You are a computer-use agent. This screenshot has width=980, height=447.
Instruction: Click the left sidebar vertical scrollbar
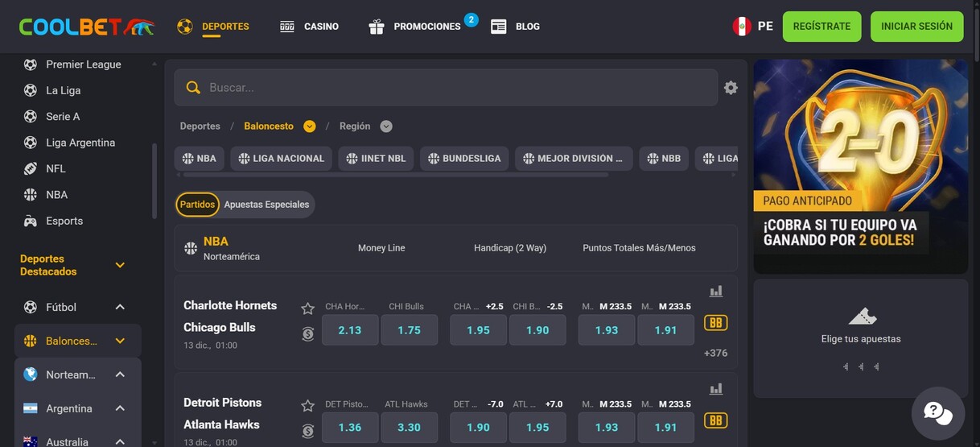pos(154,181)
